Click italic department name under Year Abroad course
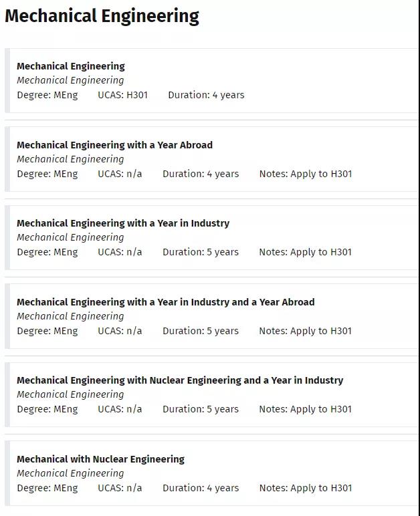Viewport: 420px width, 516px height. (70, 159)
